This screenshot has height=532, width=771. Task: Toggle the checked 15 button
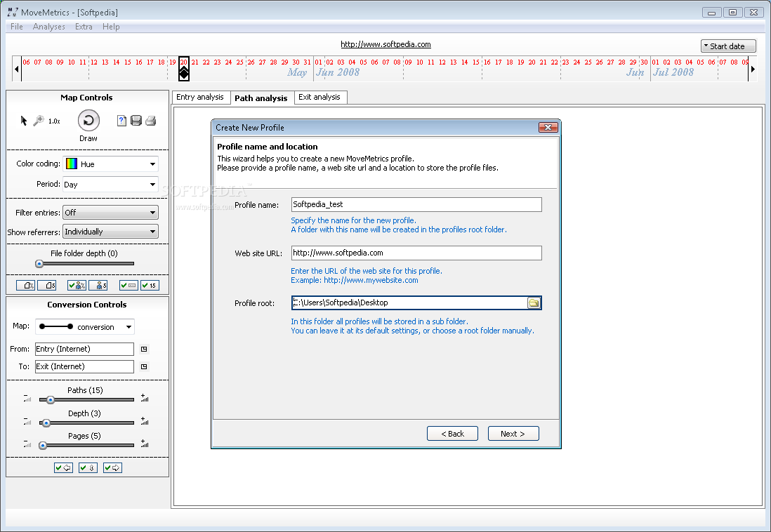150,285
